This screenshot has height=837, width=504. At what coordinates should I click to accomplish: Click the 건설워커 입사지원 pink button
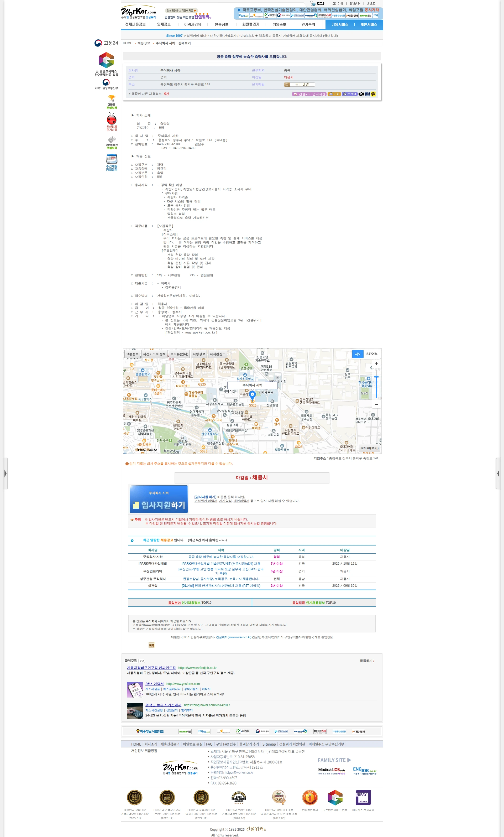coord(309,94)
